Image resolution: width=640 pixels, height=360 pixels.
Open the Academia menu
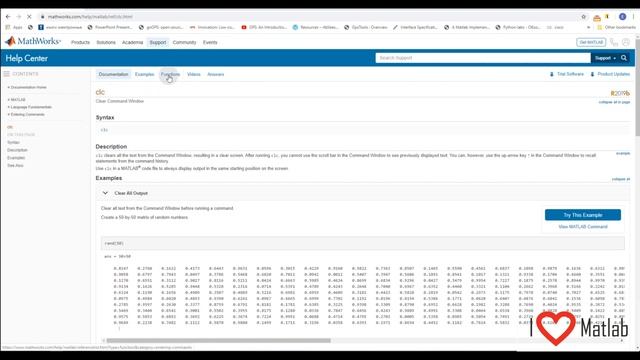click(x=132, y=42)
